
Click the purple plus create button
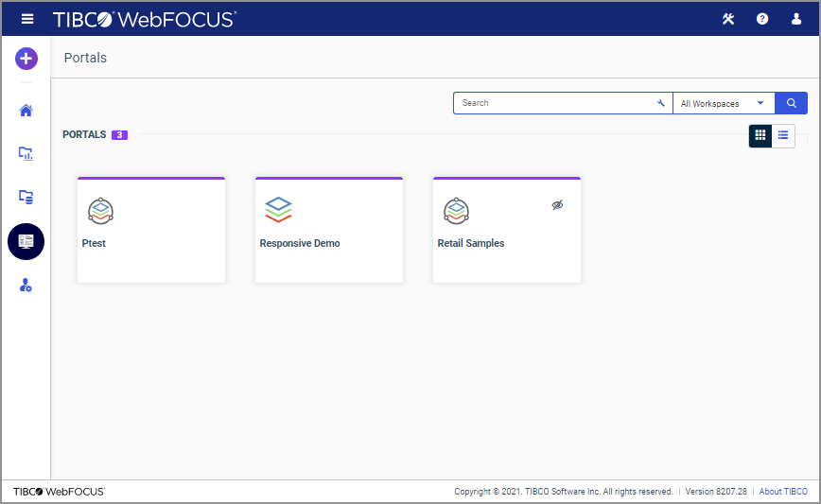click(x=26, y=59)
